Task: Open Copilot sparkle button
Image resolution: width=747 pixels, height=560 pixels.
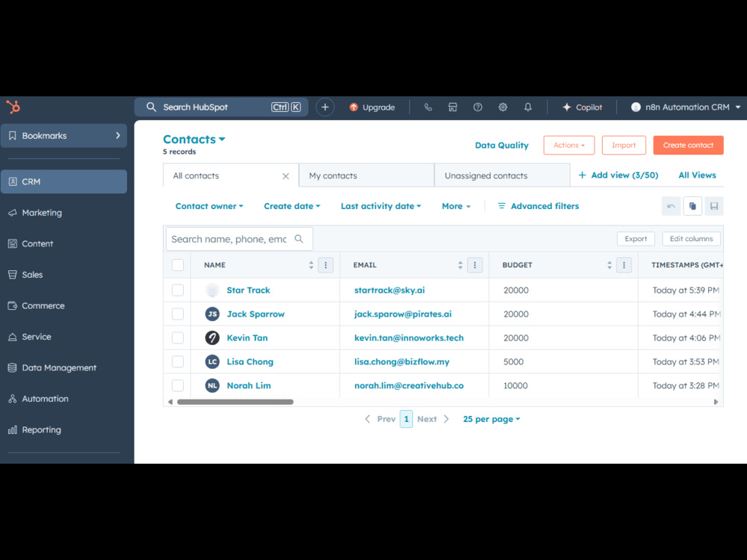Action: coord(582,107)
